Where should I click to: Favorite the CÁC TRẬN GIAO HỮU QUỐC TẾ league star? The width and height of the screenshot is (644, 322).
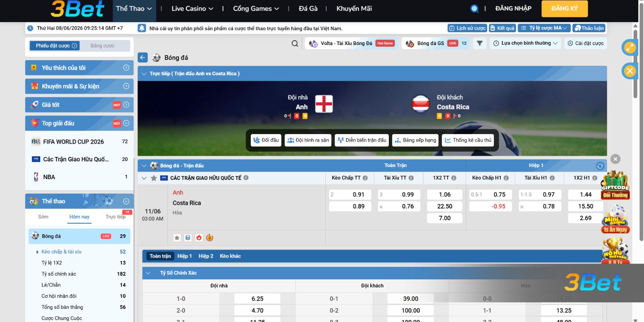click(154, 178)
